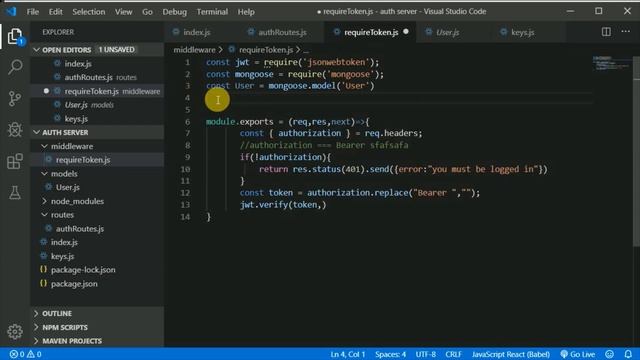Click the feedback smiley icon
The height and width of the screenshot is (360, 640).
[609, 354]
